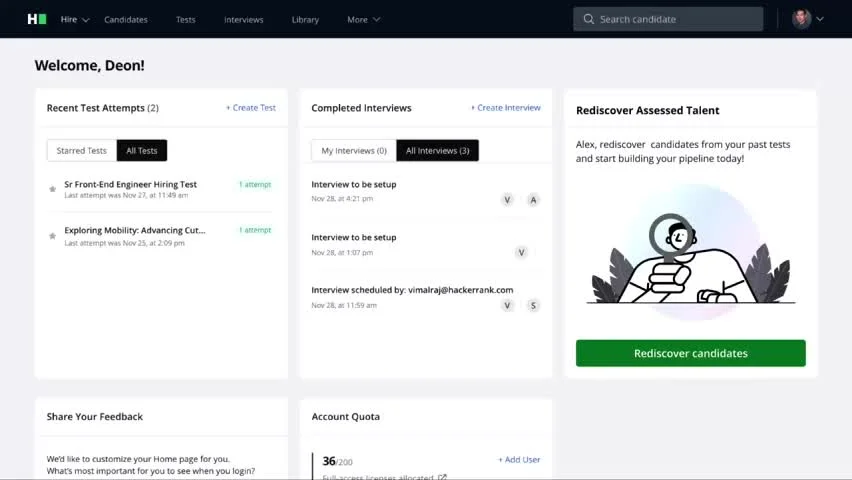Click the Rediscover illustration image

(x=691, y=252)
